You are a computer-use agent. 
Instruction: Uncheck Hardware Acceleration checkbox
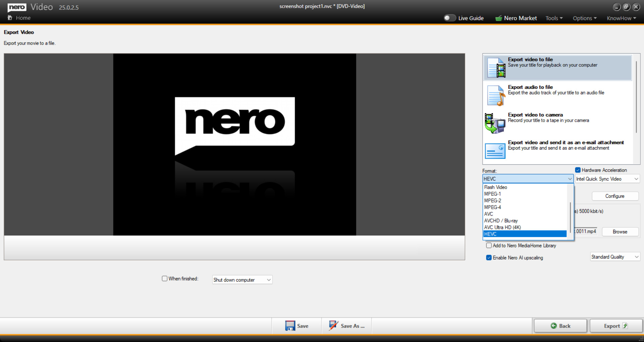(x=578, y=170)
